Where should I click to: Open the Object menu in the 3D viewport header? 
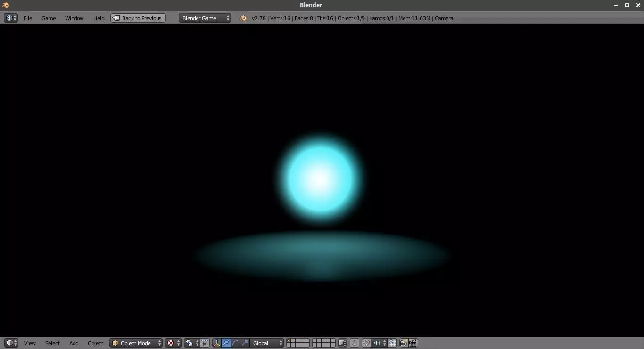pyautogui.click(x=95, y=343)
